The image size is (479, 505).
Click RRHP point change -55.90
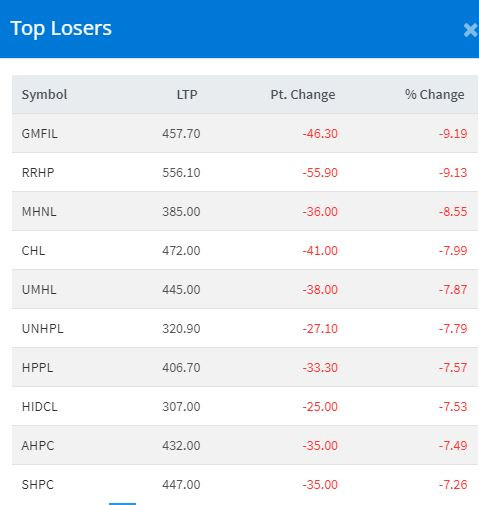point(320,173)
